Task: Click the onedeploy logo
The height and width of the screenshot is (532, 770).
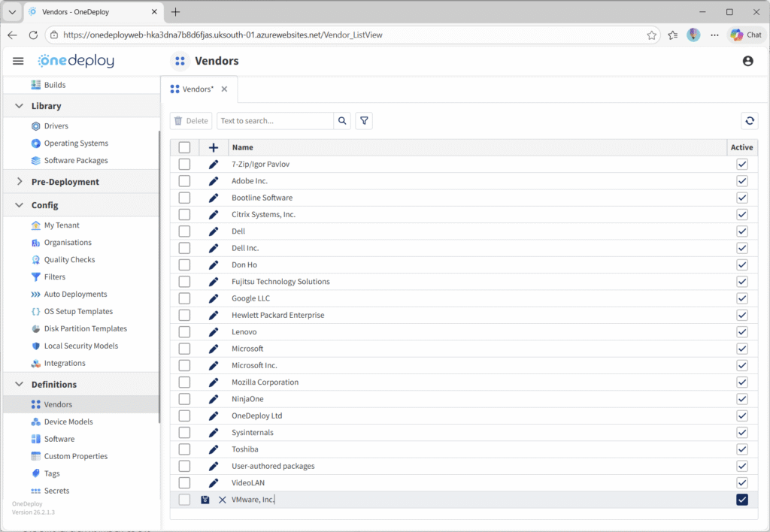Action: pos(76,61)
